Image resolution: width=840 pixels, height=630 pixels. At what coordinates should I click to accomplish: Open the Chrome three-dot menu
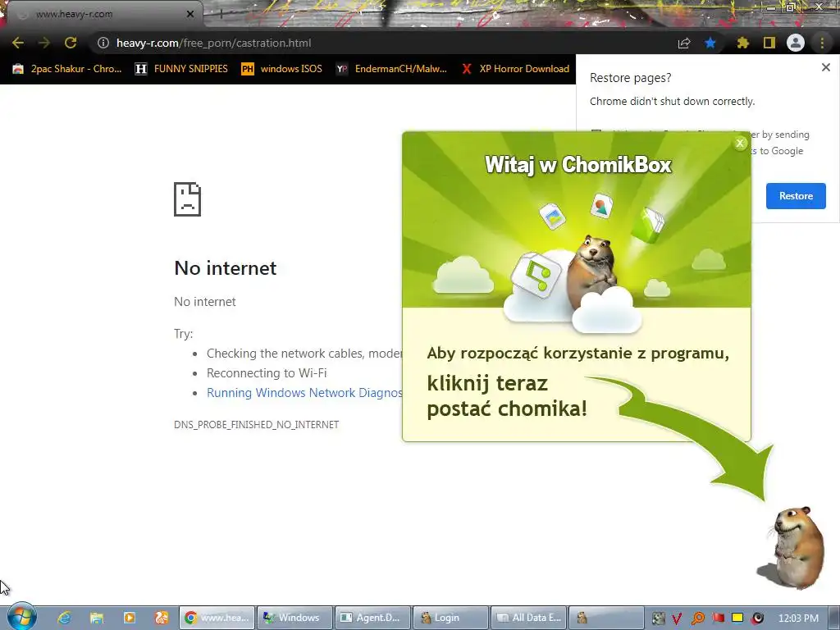pyautogui.click(x=822, y=43)
